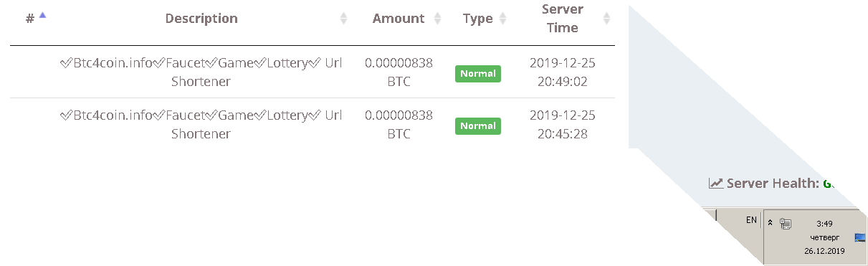Select the Server Time column header
This screenshot has width=868, height=266.
click(563, 19)
